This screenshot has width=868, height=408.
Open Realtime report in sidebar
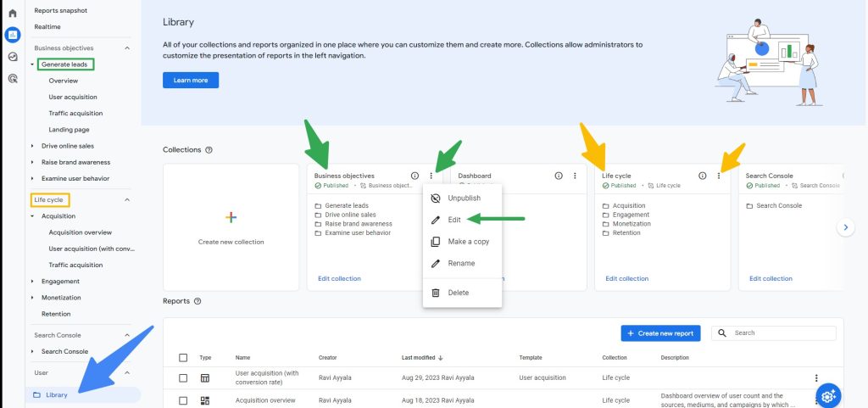click(47, 26)
